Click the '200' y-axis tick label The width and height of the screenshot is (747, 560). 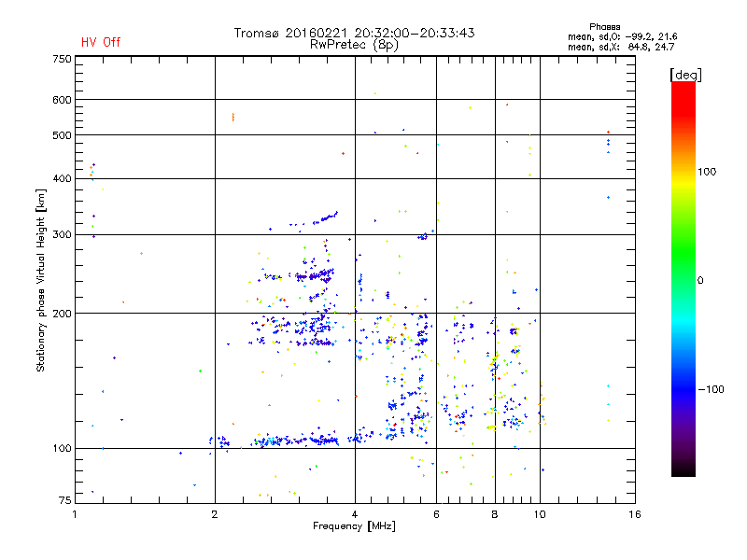pos(62,314)
